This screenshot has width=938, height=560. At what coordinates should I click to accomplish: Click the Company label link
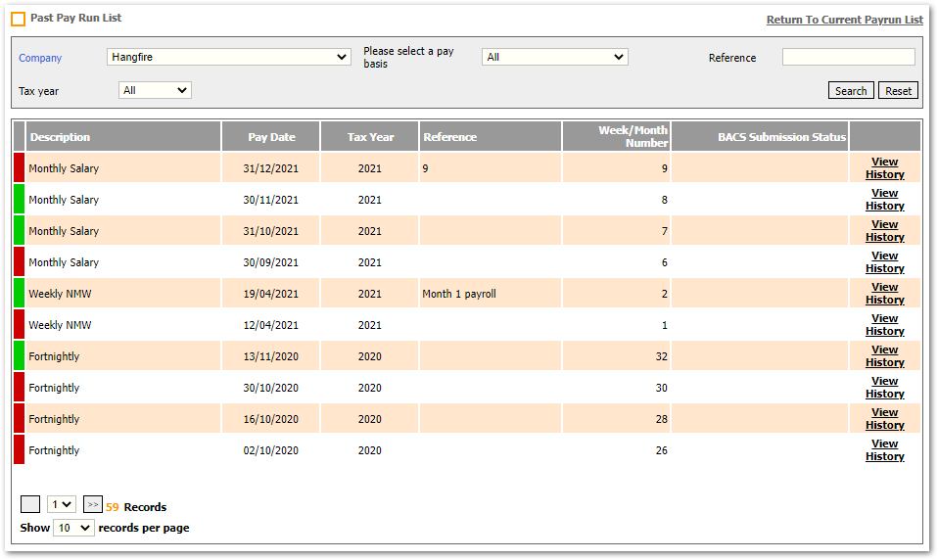click(40, 58)
